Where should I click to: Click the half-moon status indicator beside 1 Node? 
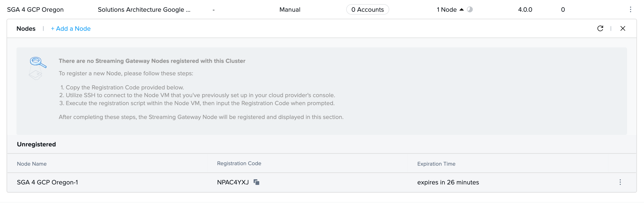(x=470, y=9)
